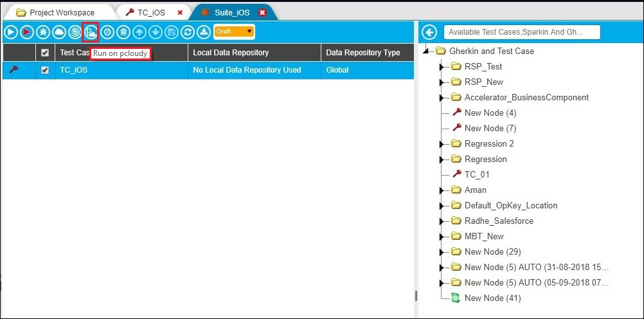Click the folder icon of RSP_Test
644x319 pixels.
pyautogui.click(x=456, y=66)
